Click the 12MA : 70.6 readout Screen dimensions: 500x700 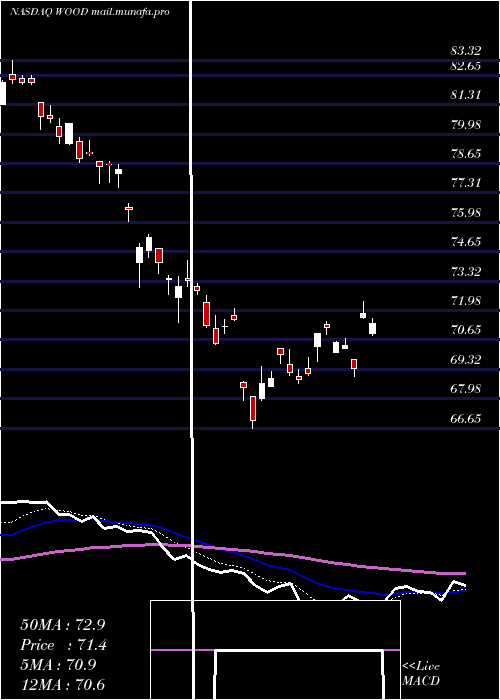[x=63, y=684]
